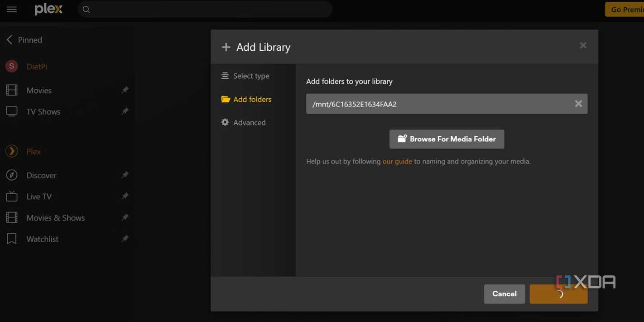This screenshot has height=322, width=644.
Task: Cancel the Add Library dialog
Action: point(505,294)
